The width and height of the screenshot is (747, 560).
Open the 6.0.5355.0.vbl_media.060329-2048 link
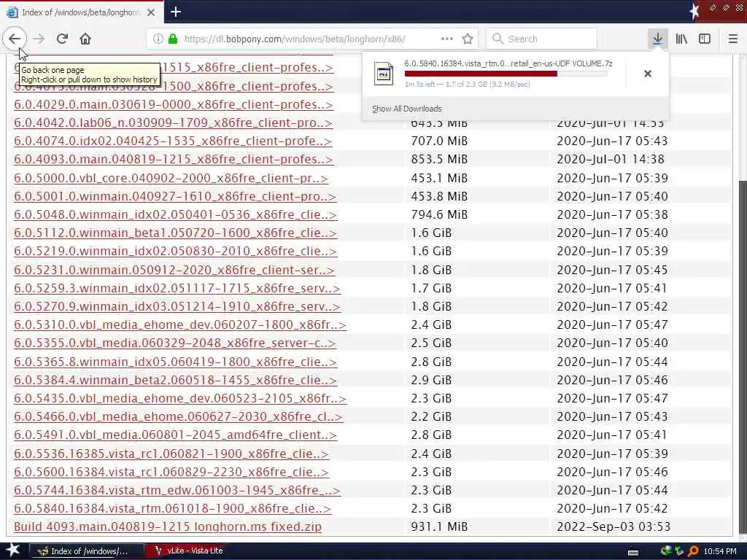(175, 343)
